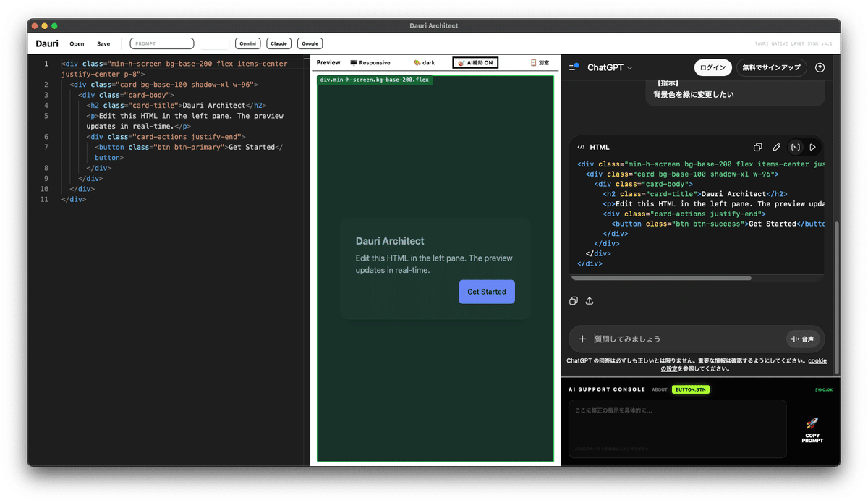Copy the HTML code block using the copy icon

pos(757,147)
